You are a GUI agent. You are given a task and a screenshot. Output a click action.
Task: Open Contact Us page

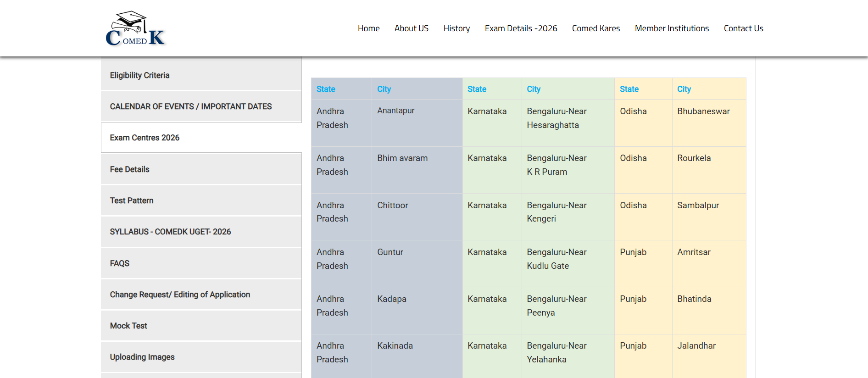tap(743, 28)
